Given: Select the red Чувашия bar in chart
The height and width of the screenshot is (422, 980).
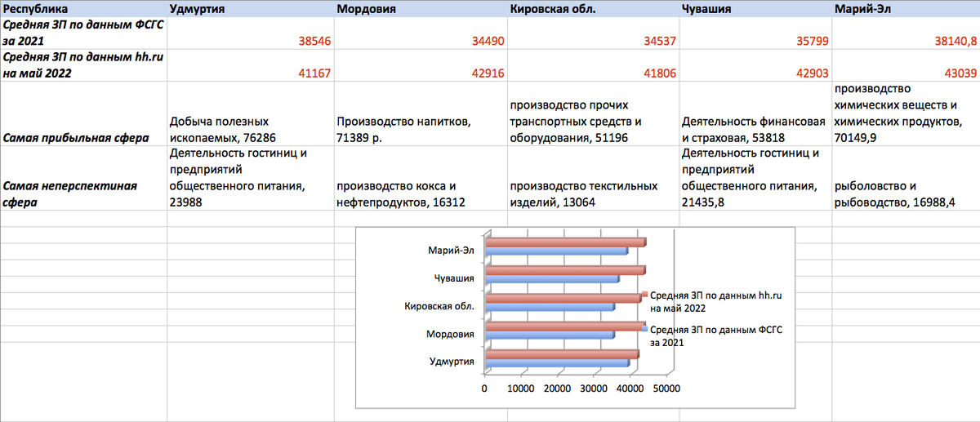Looking at the screenshot, I should point(565,270).
